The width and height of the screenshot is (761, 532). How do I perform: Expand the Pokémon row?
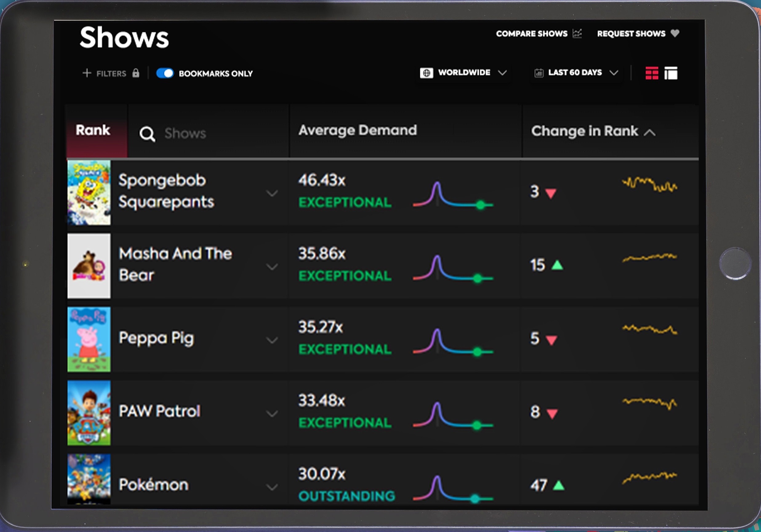[272, 487]
